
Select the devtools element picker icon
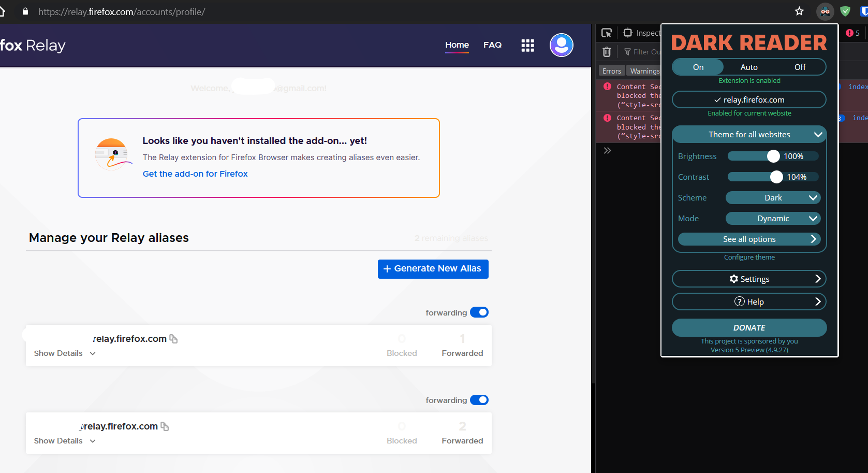(607, 33)
